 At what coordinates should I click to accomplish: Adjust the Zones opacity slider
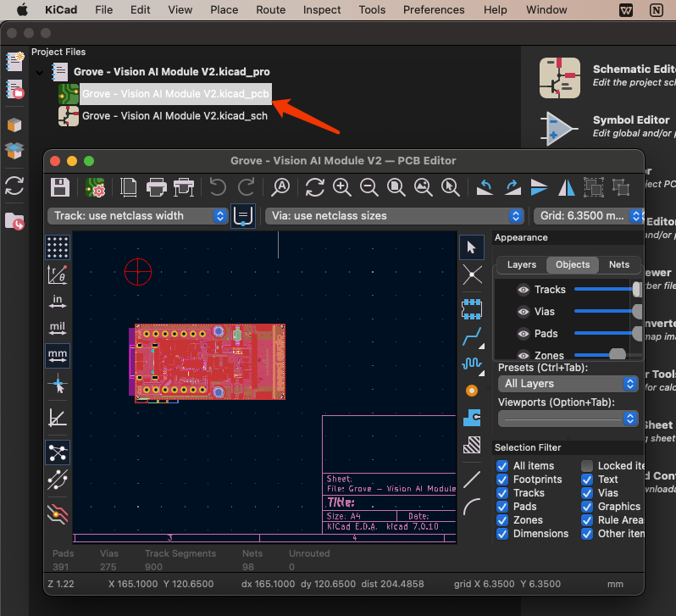pyautogui.click(x=608, y=355)
